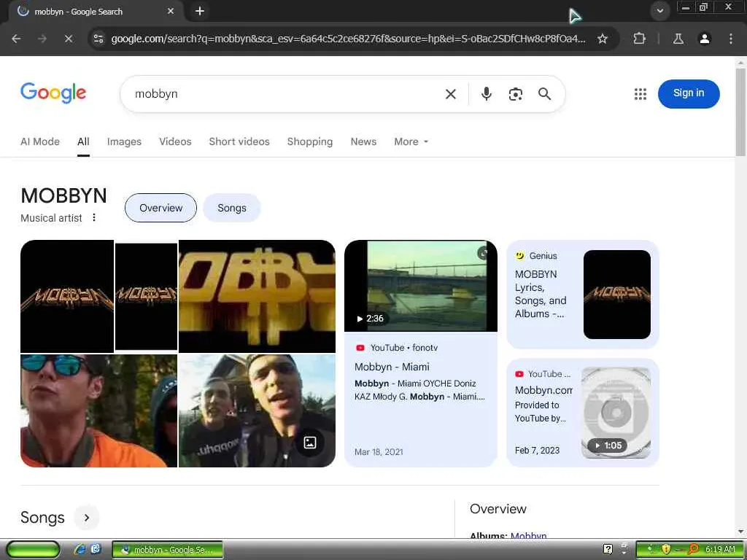Open the green Start button
The image size is (747, 560).
click(33, 550)
